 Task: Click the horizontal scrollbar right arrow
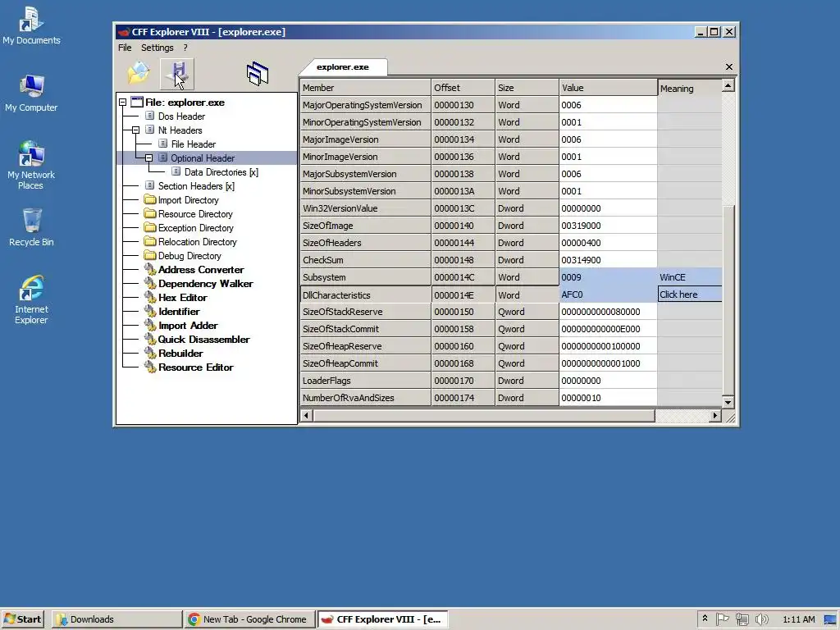click(714, 415)
